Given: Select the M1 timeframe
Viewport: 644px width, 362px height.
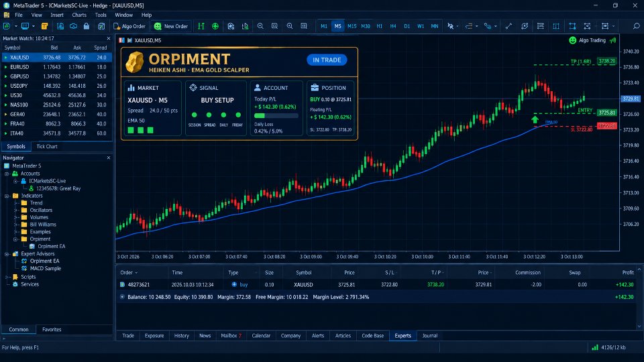Looking at the screenshot, I should (324, 26).
